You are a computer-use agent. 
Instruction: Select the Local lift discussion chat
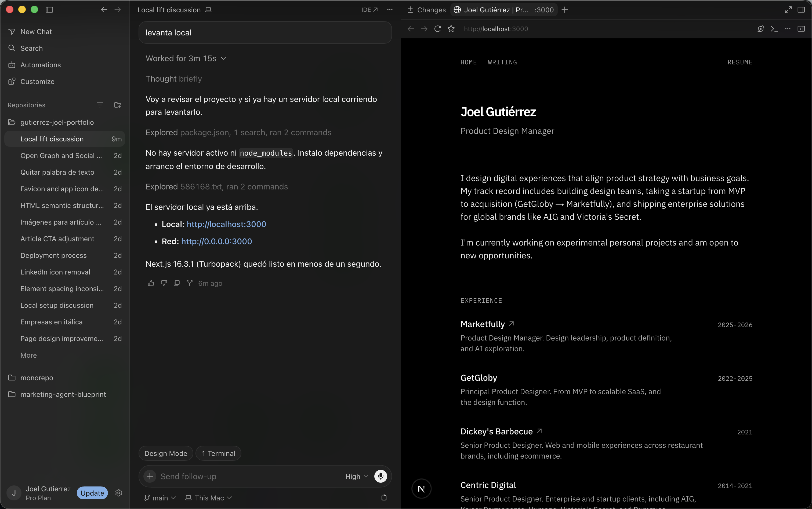click(x=65, y=139)
